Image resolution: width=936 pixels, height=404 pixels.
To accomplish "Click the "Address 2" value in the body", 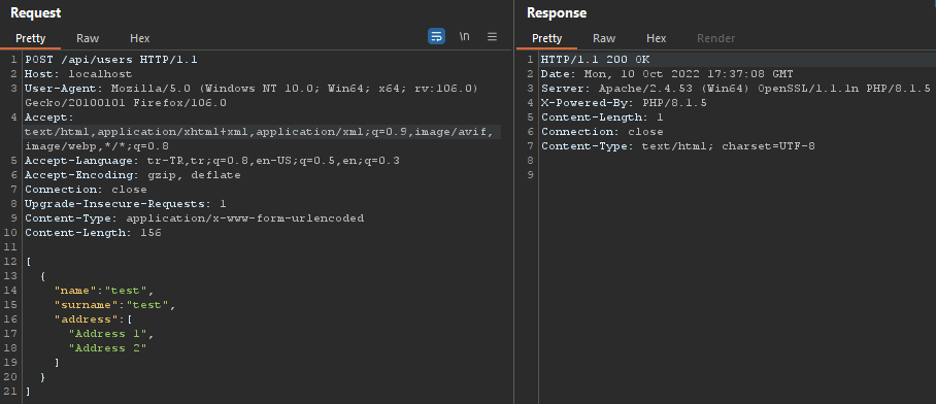I will click(x=107, y=348).
